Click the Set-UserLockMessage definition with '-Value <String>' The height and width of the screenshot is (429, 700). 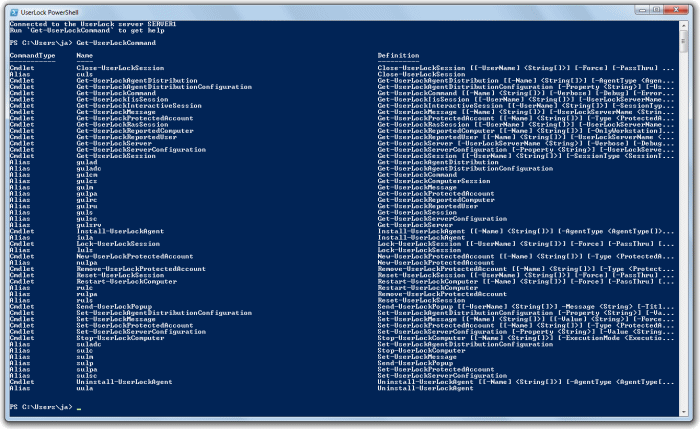click(526, 319)
